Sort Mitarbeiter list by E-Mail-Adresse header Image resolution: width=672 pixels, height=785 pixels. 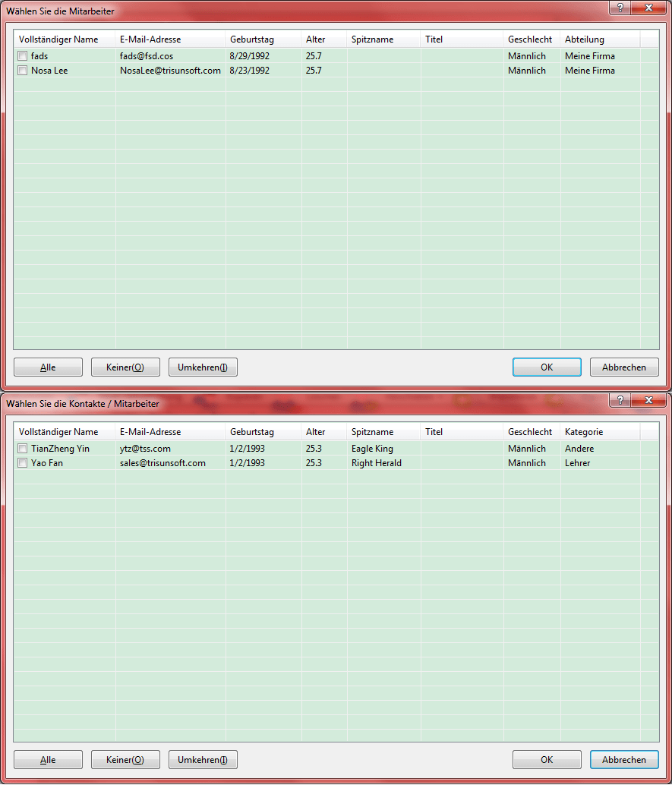click(170, 39)
